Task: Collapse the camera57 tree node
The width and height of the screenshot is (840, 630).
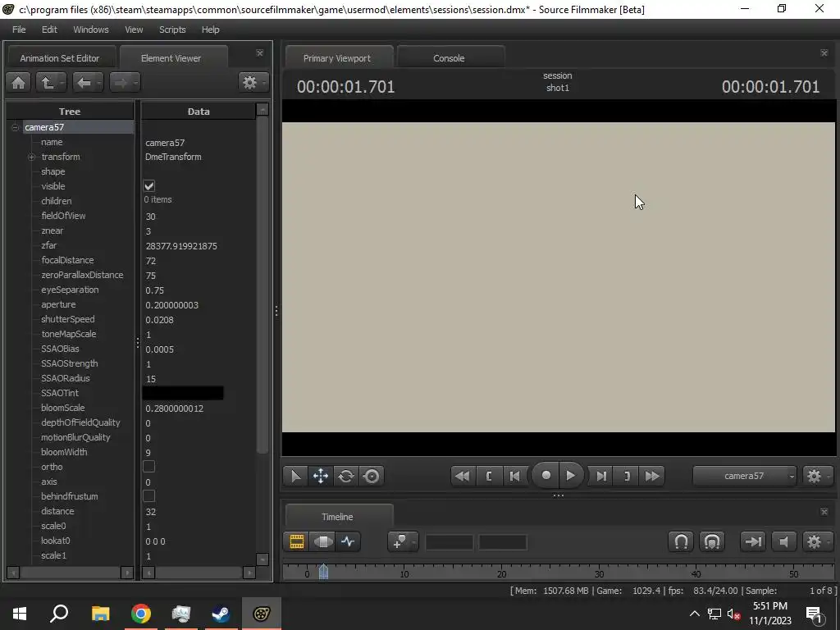Action: click(x=15, y=127)
